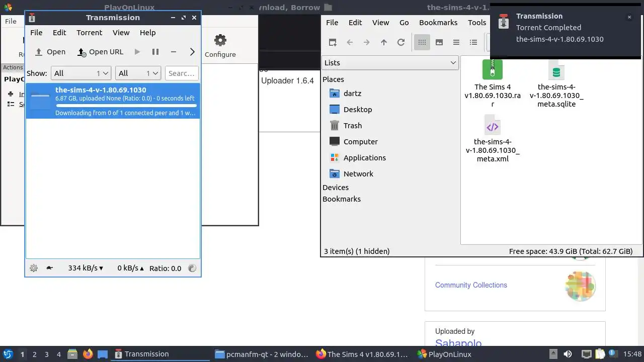
Task: Open Bookmarks menu in file manager
Action: tap(438, 22)
